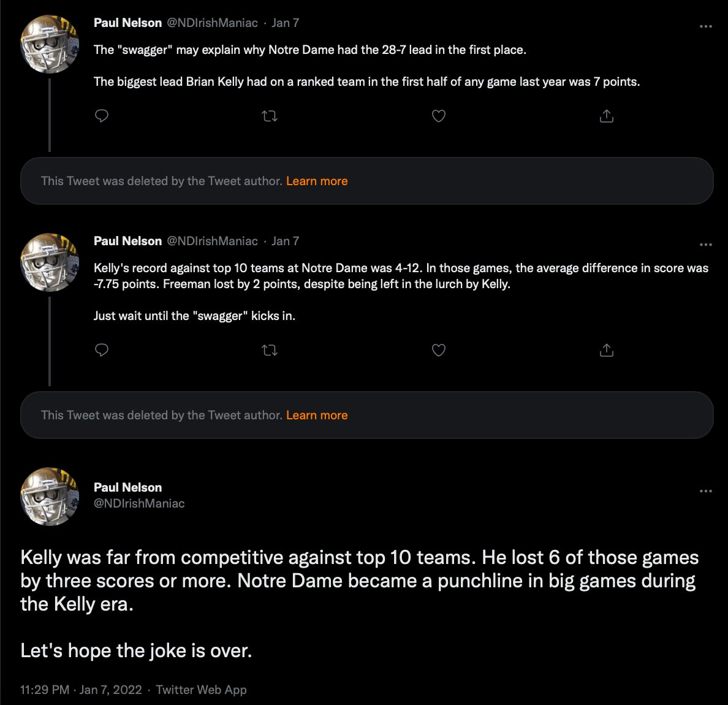Like the Kelly's record against top 10 tweet

pyautogui.click(x=439, y=350)
